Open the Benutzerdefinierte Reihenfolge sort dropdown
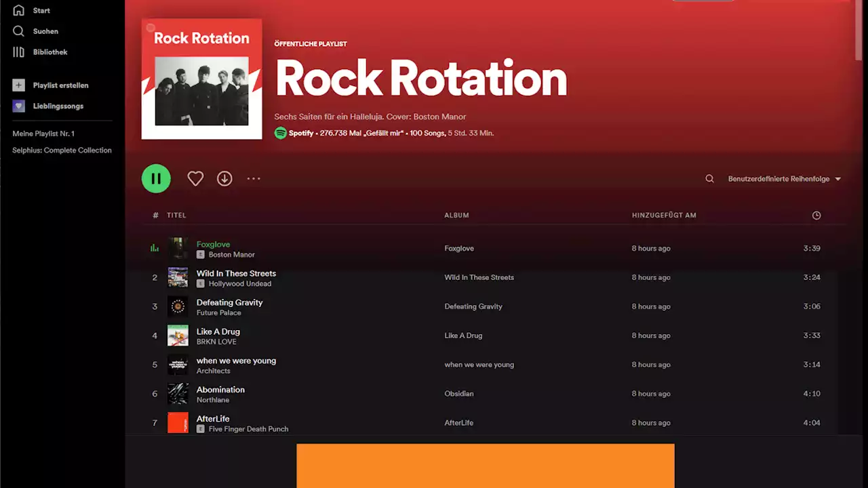This screenshot has height=488, width=868. pos(785,179)
